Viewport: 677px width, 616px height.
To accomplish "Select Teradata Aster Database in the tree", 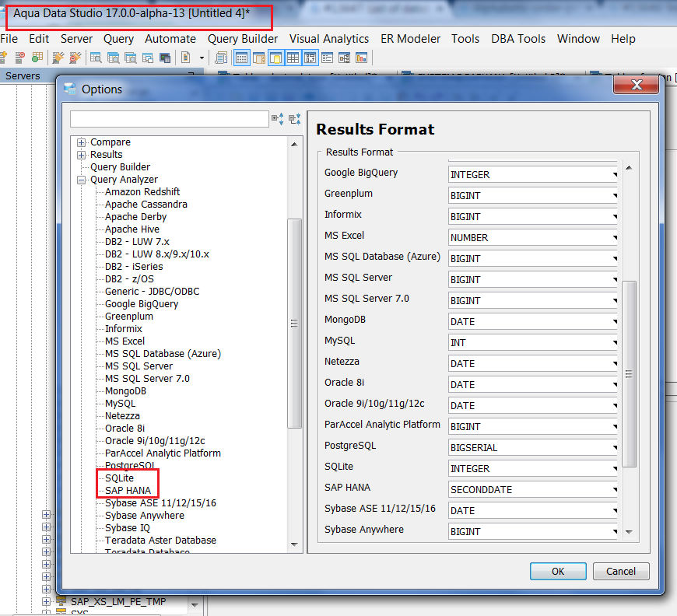I will 160,541.
